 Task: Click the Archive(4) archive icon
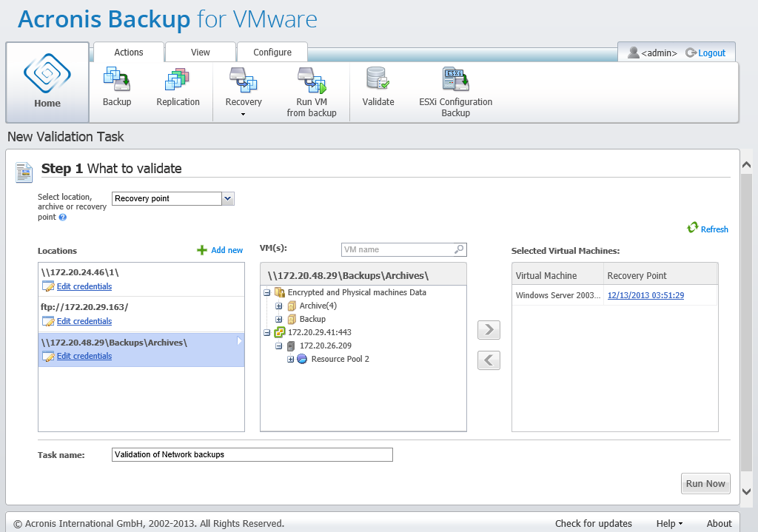(x=292, y=306)
